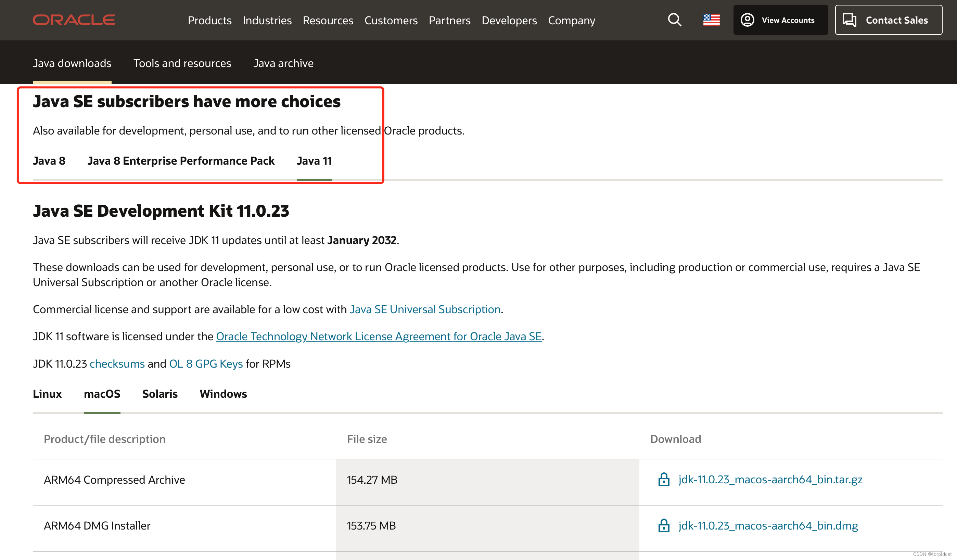Click the lock icon beside the dmg download
Screen dimensions: 957x560
click(x=664, y=525)
